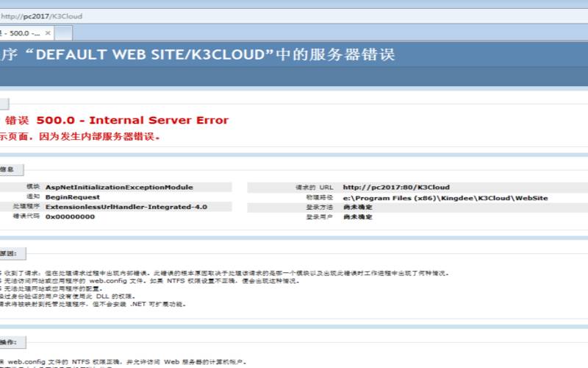Viewport: 588px width, 368px height.
Task: Click the physical path e:\Program Files (x86)\Kingdee value
Action: click(x=445, y=198)
